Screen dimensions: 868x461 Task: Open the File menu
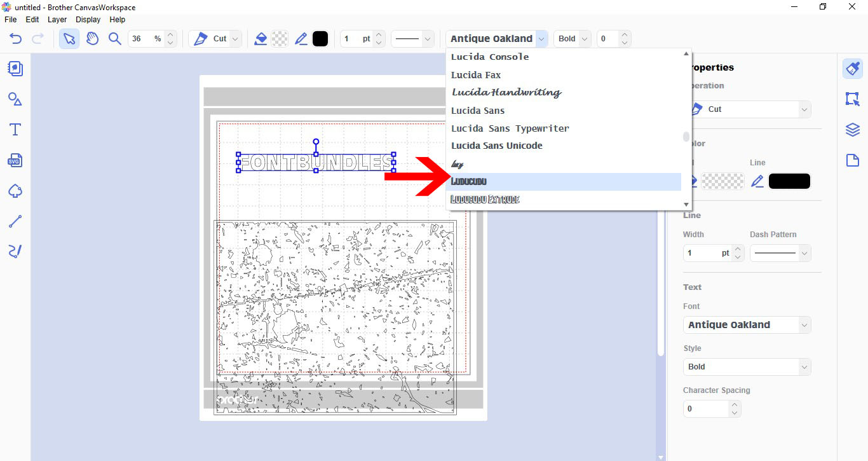10,19
